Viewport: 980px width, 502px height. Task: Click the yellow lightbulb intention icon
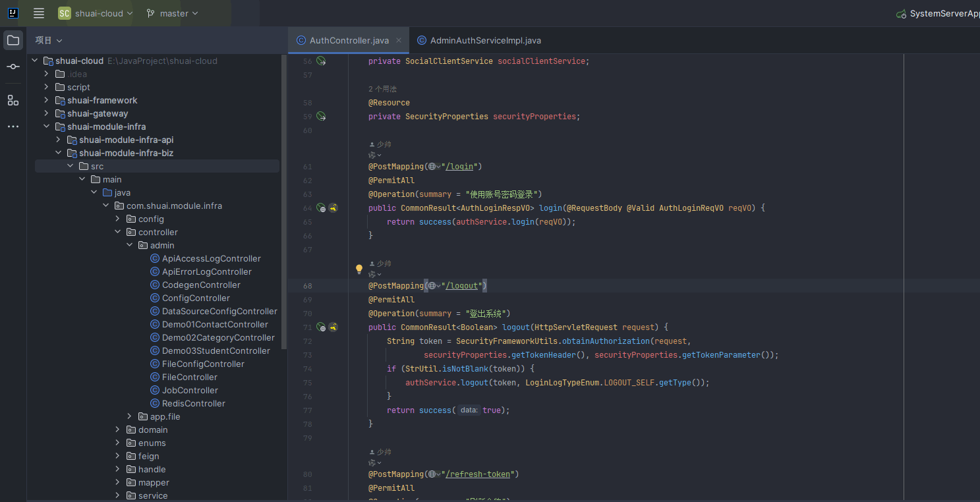click(x=359, y=269)
